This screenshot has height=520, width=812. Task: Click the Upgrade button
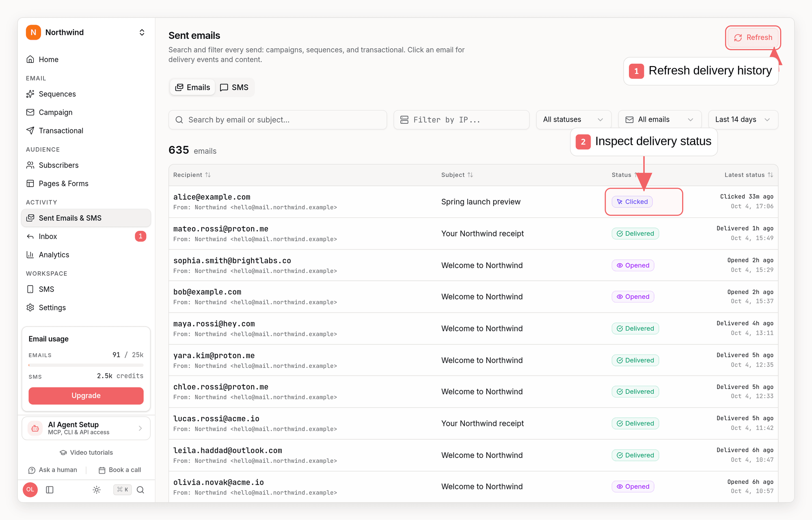[x=86, y=396]
